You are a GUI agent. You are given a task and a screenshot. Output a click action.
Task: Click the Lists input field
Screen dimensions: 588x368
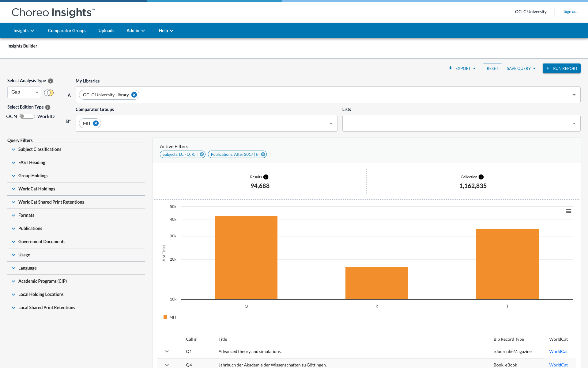click(x=456, y=123)
